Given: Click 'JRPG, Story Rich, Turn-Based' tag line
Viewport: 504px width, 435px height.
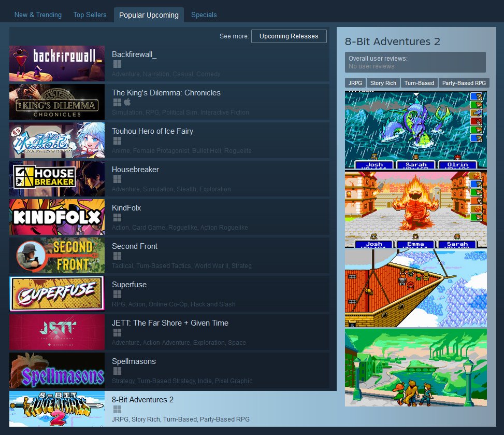Looking at the screenshot, I should pos(181,419).
